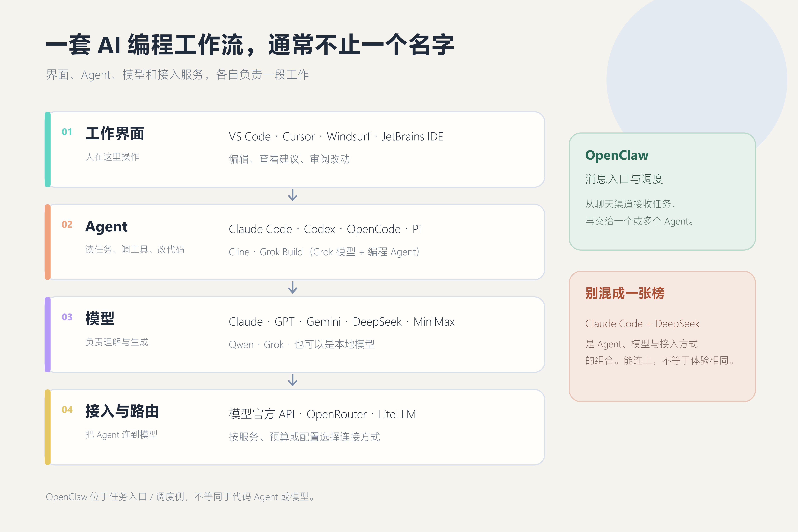Click the line 'VS Code · Cursor · Windsurf · JetBrains IDE'

click(x=336, y=136)
